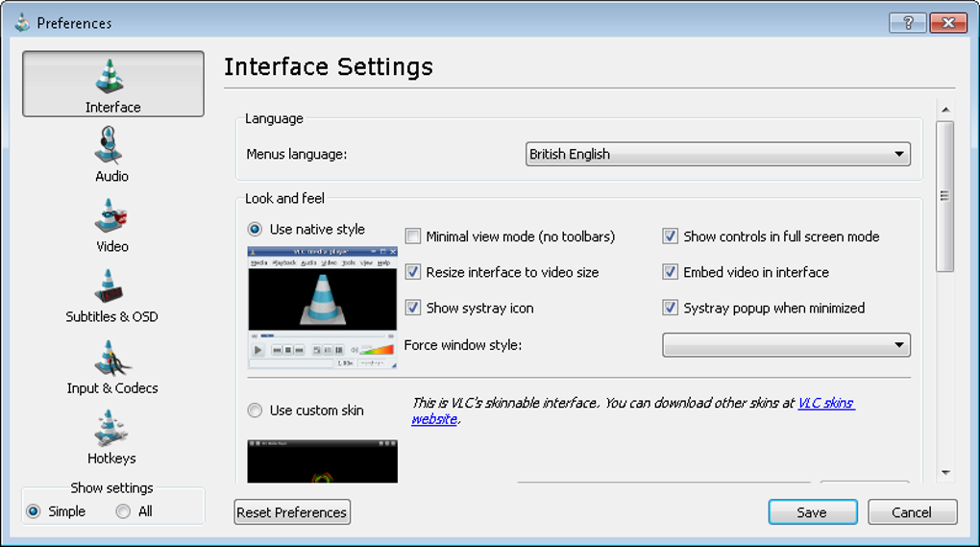980x547 pixels.
Task: Switch Show settings to All
Action: [123, 511]
